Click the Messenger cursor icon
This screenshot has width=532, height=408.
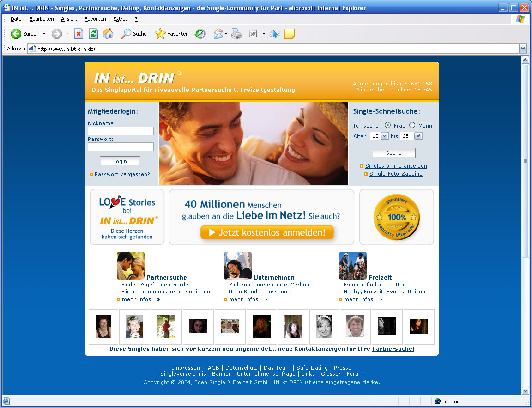[275, 34]
